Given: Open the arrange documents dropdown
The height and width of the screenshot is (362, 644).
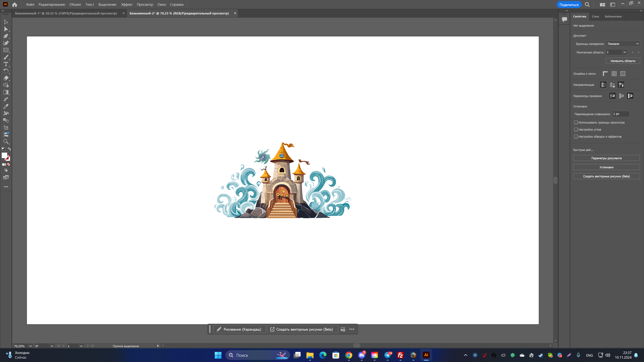Looking at the screenshot, I should pyautogui.click(x=603, y=5).
